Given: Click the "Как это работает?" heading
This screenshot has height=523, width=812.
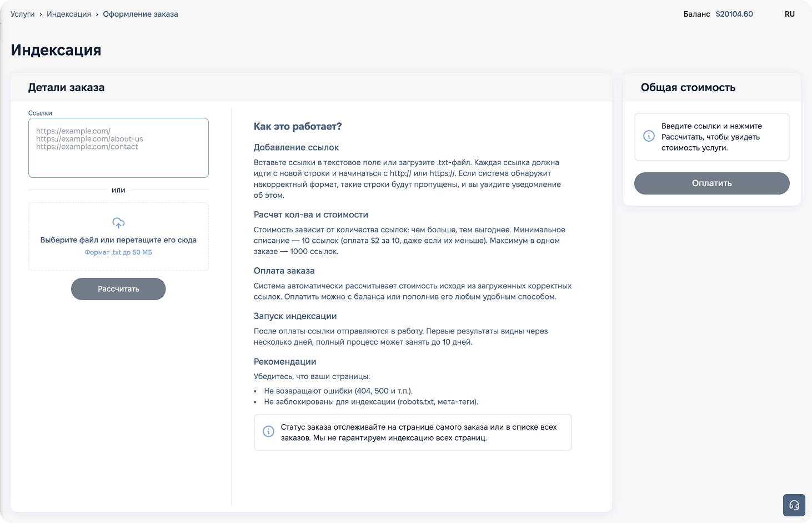Looking at the screenshot, I should (298, 127).
